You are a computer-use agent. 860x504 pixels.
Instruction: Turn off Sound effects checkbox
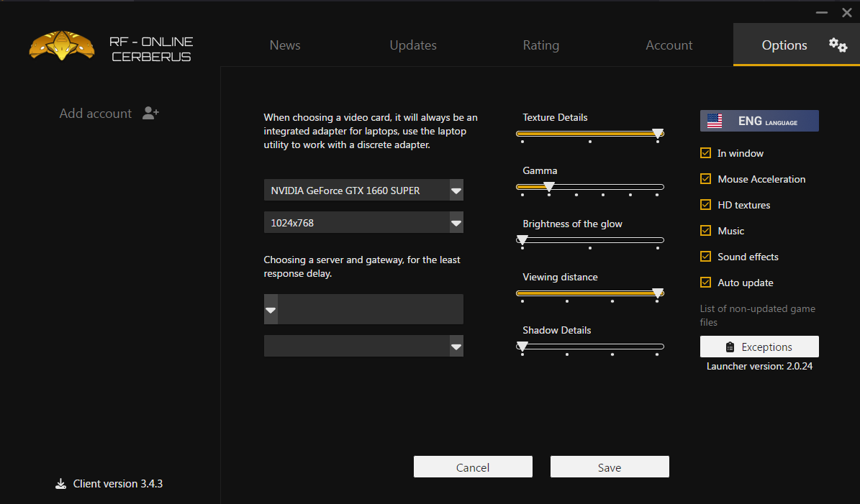[705, 257]
